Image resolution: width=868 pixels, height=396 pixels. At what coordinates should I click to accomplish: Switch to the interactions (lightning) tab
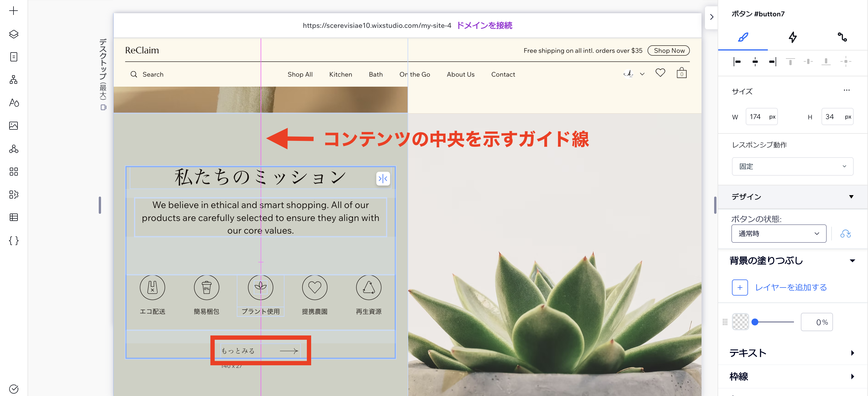[793, 38]
